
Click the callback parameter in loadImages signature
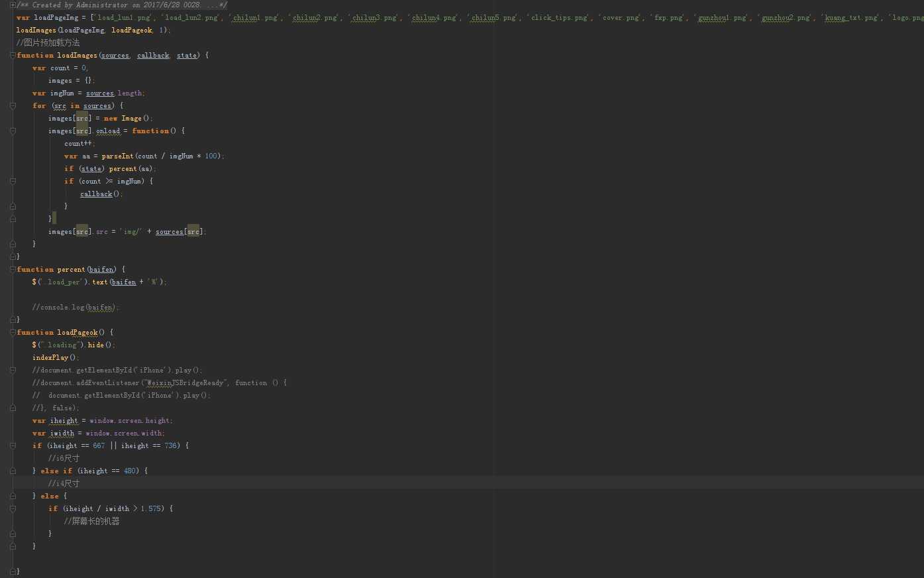click(x=153, y=55)
